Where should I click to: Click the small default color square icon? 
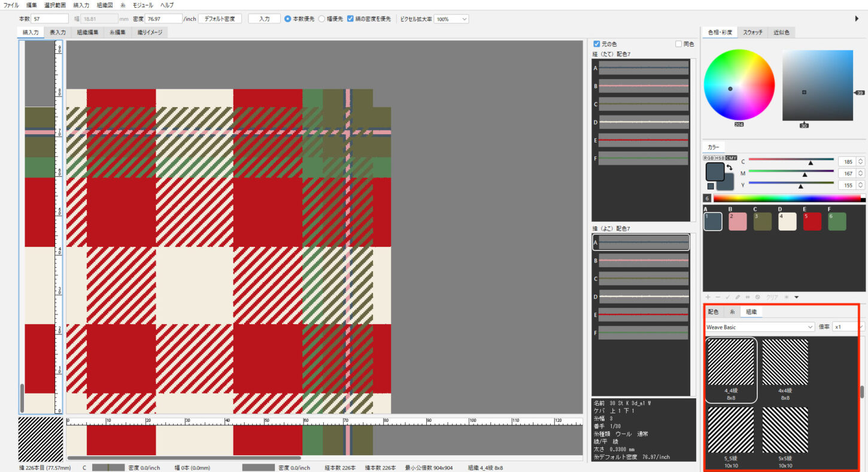pyautogui.click(x=711, y=186)
